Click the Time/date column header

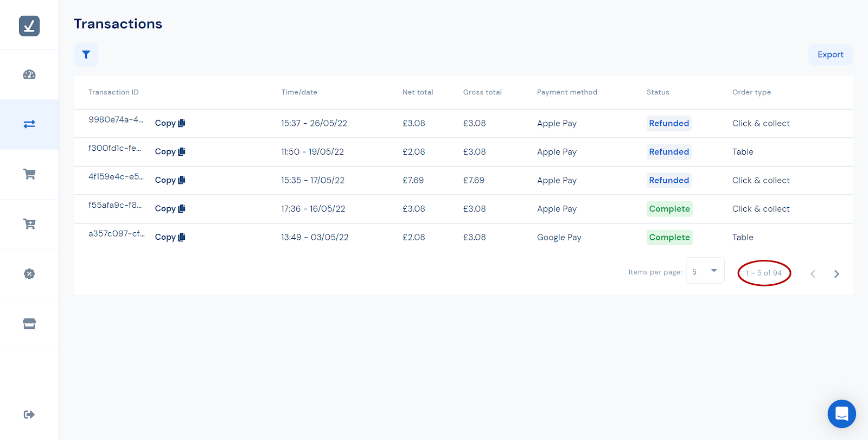(x=299, y=92)
